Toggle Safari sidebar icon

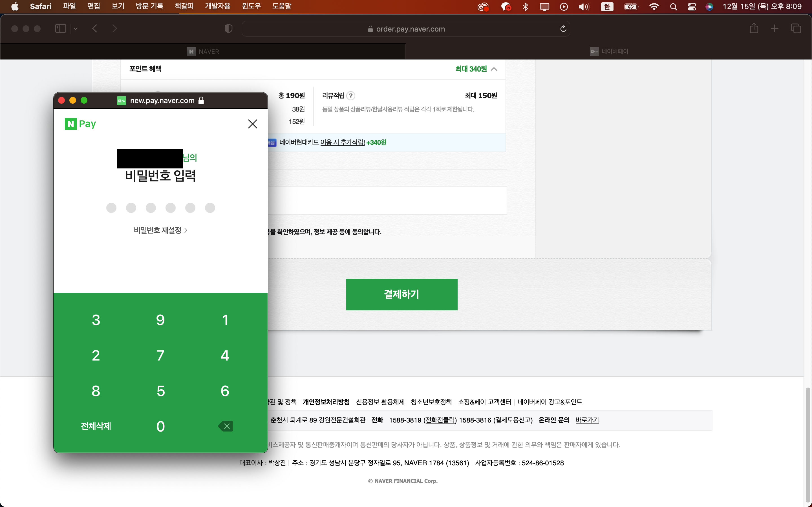[x=60, y=28]
